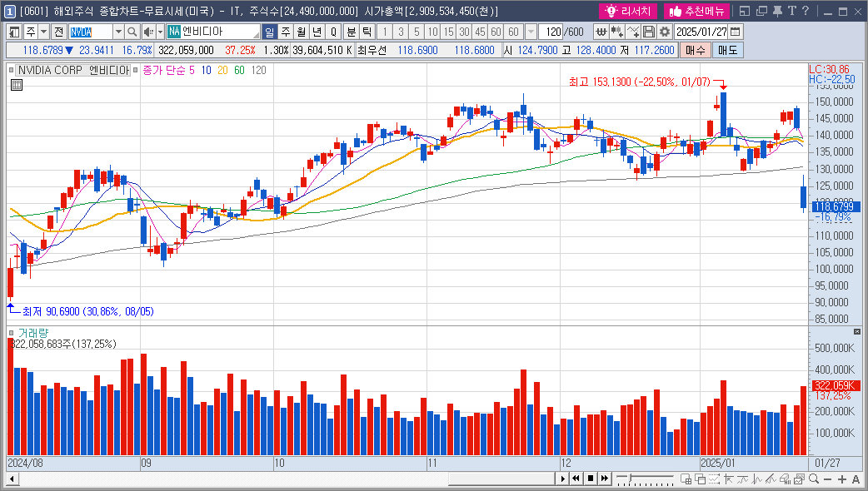This screenshot has height=491, width=868.
Task: Click the 최우선 best quote label
Action: pyautogui.click(x=372, y=50)
